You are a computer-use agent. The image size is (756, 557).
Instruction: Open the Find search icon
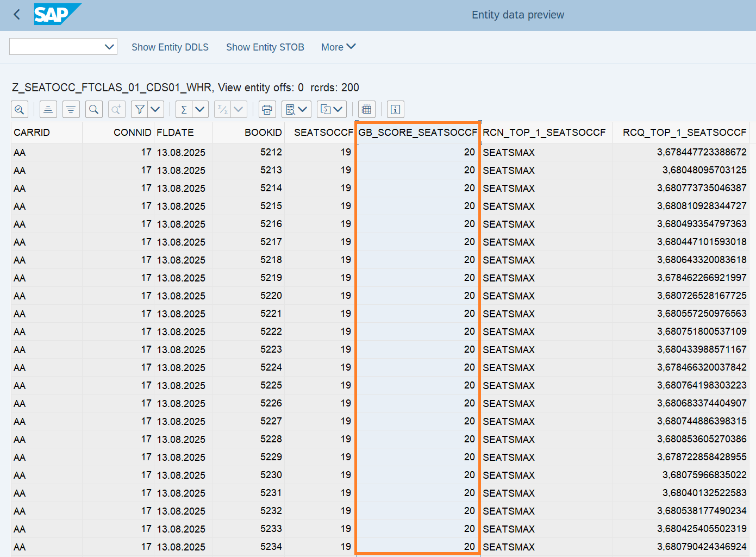tap(93, 110)
